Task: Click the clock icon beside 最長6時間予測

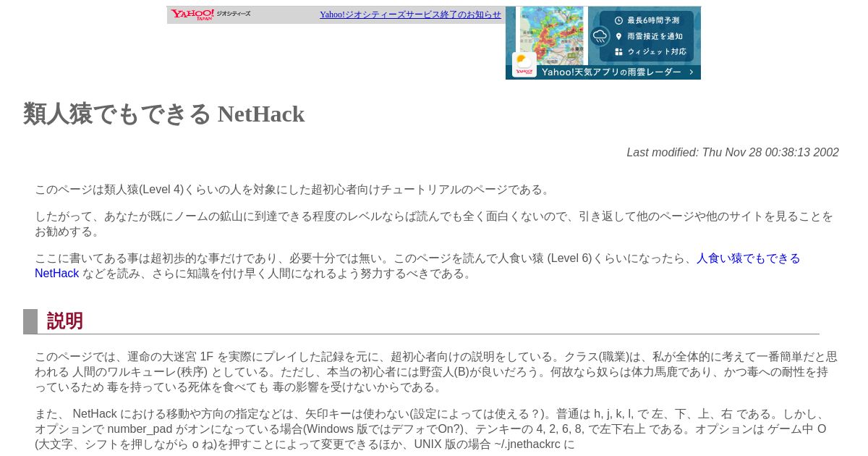Action: [618, 20]
